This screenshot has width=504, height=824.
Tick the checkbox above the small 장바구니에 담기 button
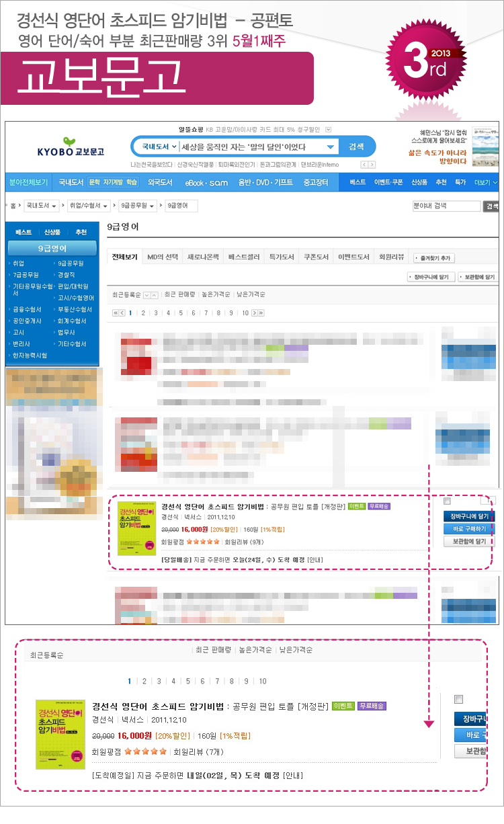(x=448, y=501)
